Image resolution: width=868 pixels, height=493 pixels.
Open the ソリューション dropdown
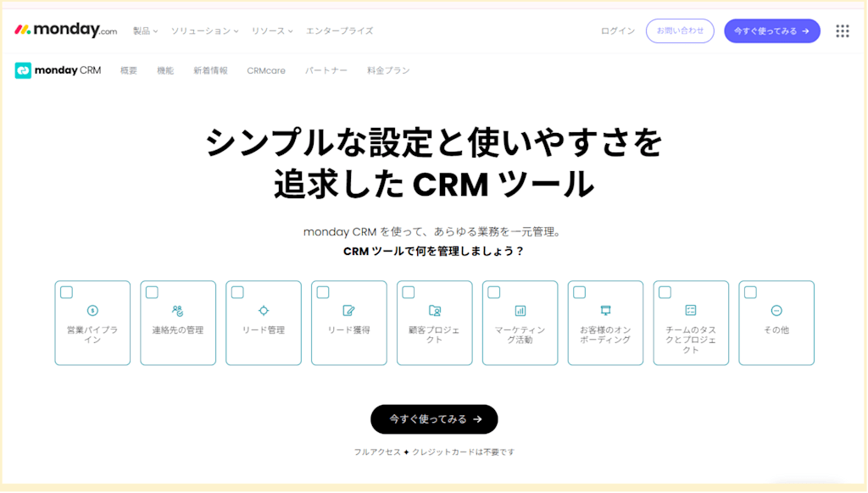pos(203,30)
